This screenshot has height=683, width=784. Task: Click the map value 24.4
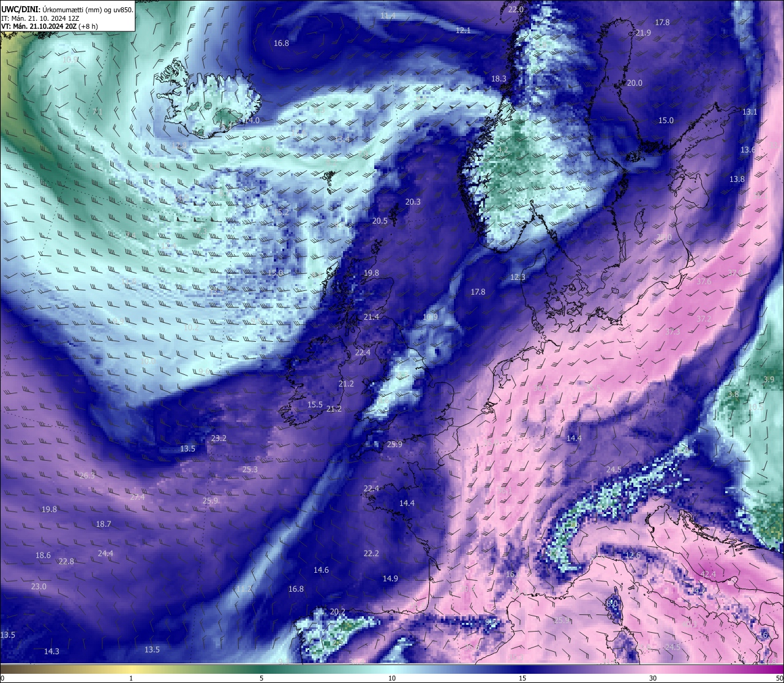coord(105,554)
